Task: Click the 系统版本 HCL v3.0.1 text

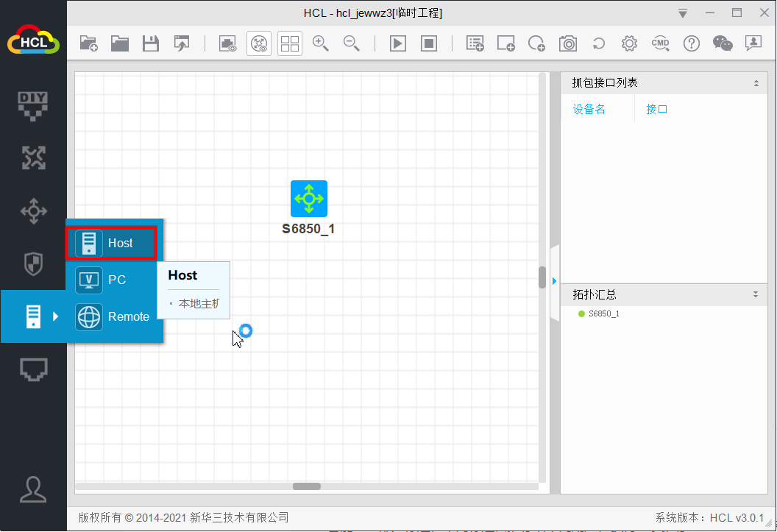Action: (x=709, y=518)
